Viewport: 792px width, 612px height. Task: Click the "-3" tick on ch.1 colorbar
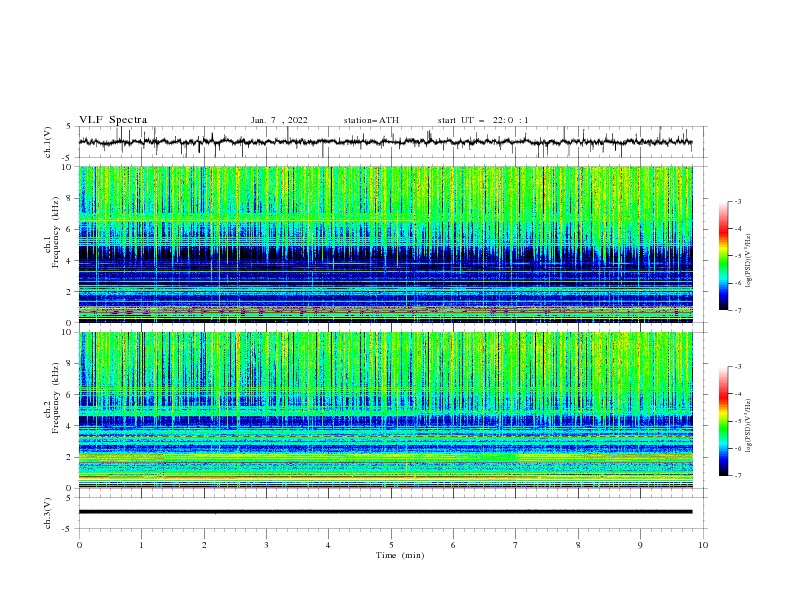738,201
